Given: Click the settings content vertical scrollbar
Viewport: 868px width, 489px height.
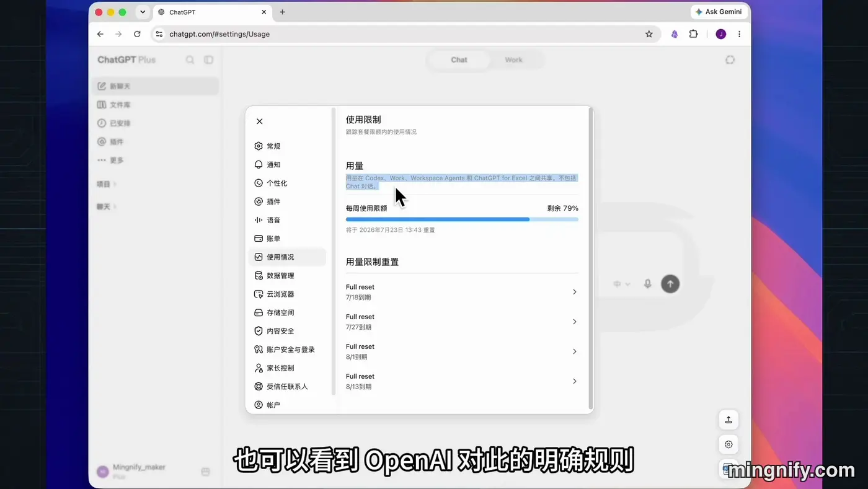Looking at the screenshot, I should click(x=591, y=257).
